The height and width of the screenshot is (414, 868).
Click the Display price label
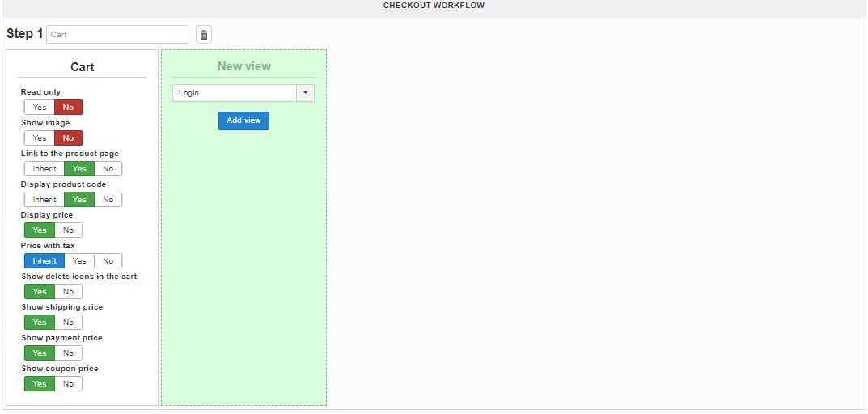(x=46, y=215)
